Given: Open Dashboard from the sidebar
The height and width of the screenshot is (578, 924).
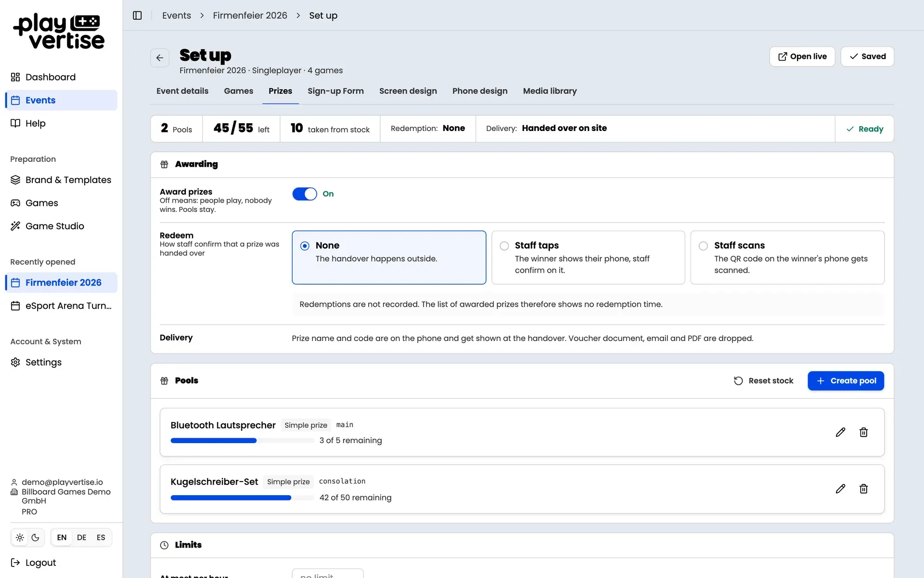Looking at the screenshot, I should tap(61, 77).
